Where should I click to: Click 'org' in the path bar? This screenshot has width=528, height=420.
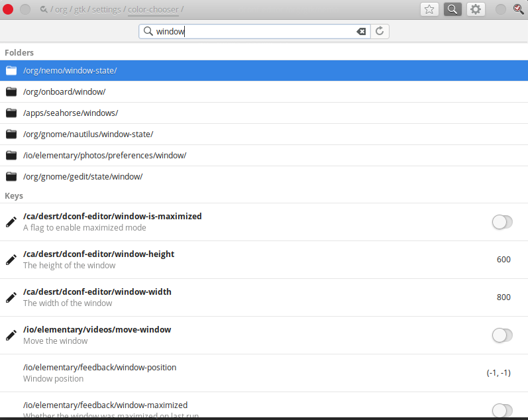coord(61,10)
